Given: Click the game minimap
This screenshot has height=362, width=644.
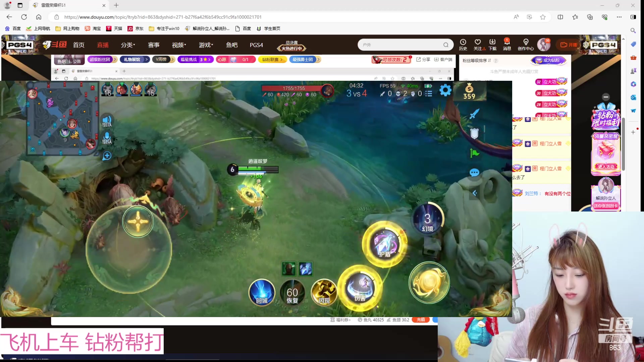Looking at the screenshot, I should point(62,119).
